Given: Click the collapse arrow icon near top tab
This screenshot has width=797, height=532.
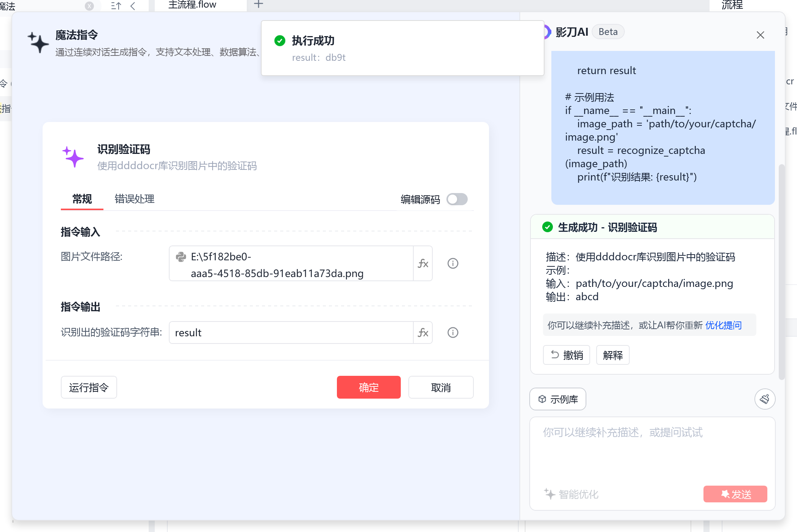Looking at the screenshot, I should click(133, 6).
